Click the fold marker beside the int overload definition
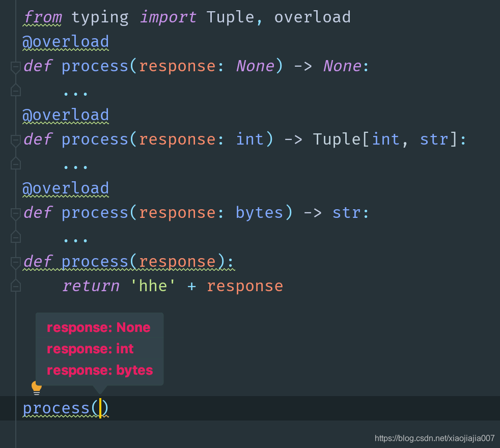 15,139
